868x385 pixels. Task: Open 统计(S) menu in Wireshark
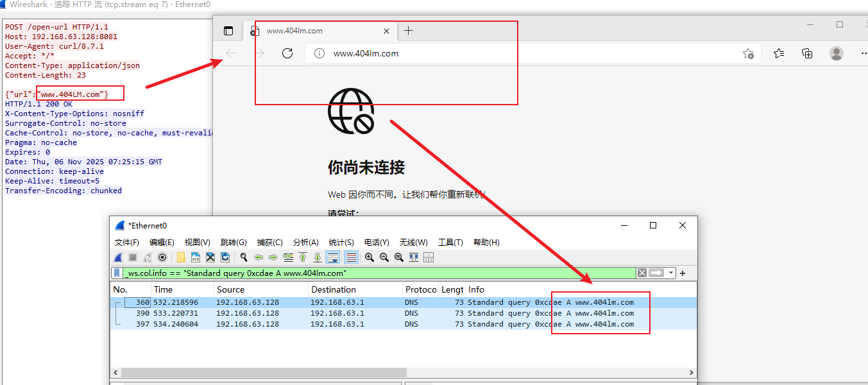tap(341, 242)
